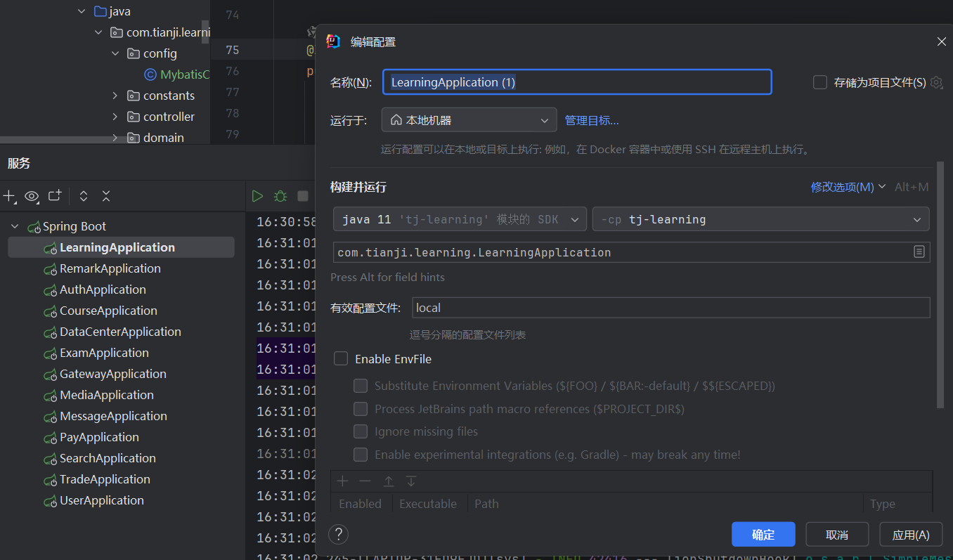The width and height of the screenshot is (953, 560).
Task: Open the Run on local machine dropdown
Action: 469,120
